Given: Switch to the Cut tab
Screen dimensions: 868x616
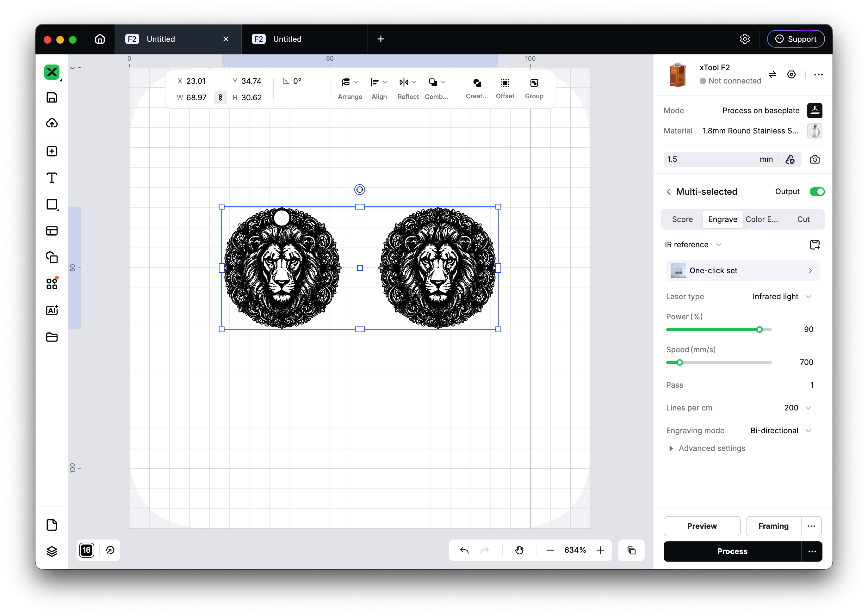Looking at the screenshot, I should tap(803, 220).
